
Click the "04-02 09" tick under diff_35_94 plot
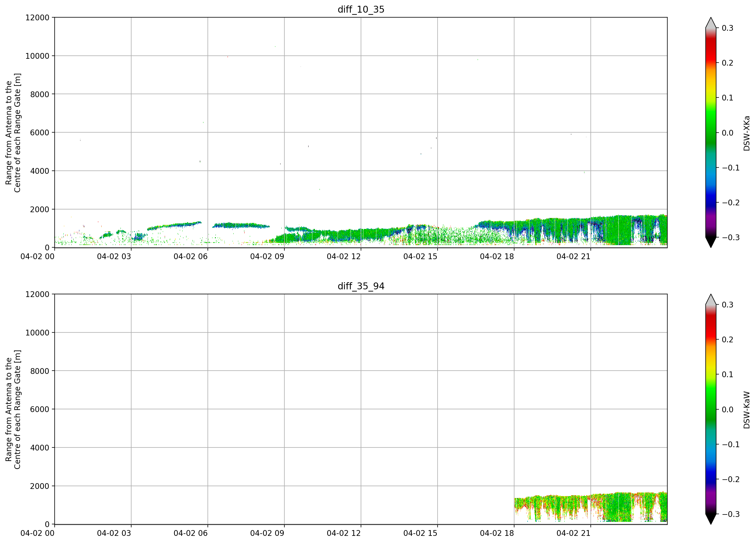[x=267, y=533]
